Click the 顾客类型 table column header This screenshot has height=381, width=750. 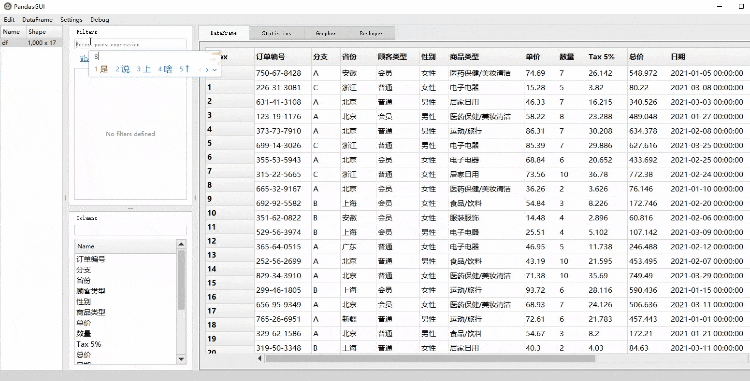[x=397, y=56]
